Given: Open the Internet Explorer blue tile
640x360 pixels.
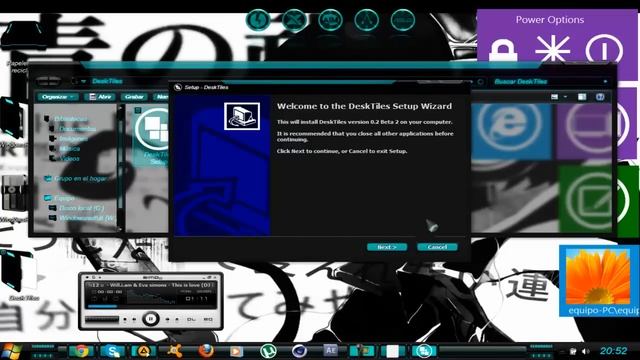Looking at the screenshot, I should tap(511, 130).
